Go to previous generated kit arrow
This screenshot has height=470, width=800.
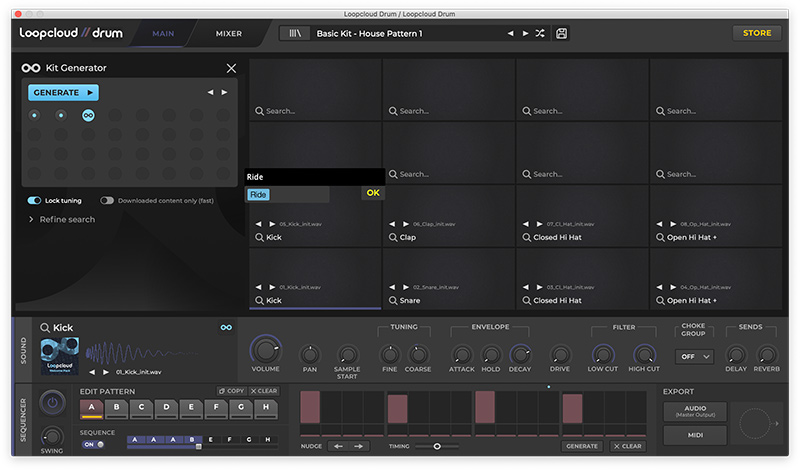click(x=210, y=92)
